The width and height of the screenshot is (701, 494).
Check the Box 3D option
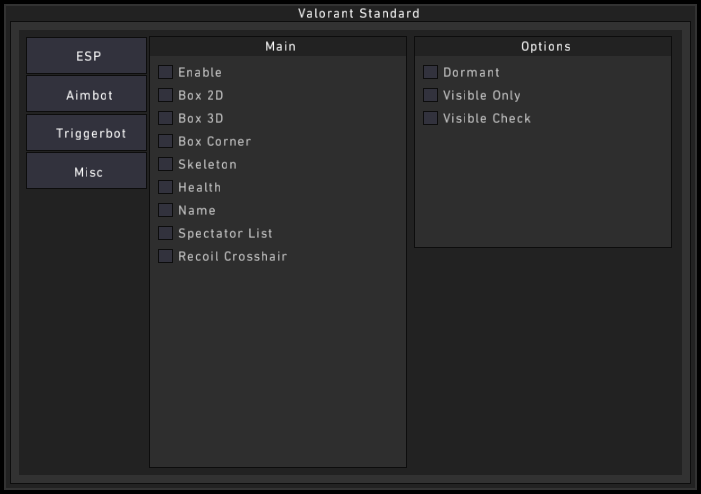pos(166,118)
